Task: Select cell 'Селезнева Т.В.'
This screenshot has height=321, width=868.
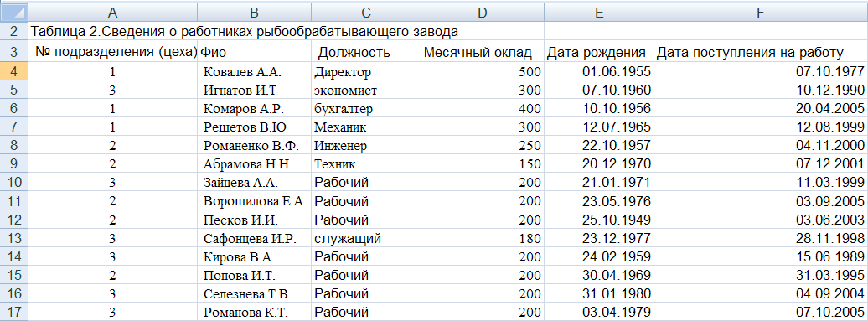Action: 254,294
